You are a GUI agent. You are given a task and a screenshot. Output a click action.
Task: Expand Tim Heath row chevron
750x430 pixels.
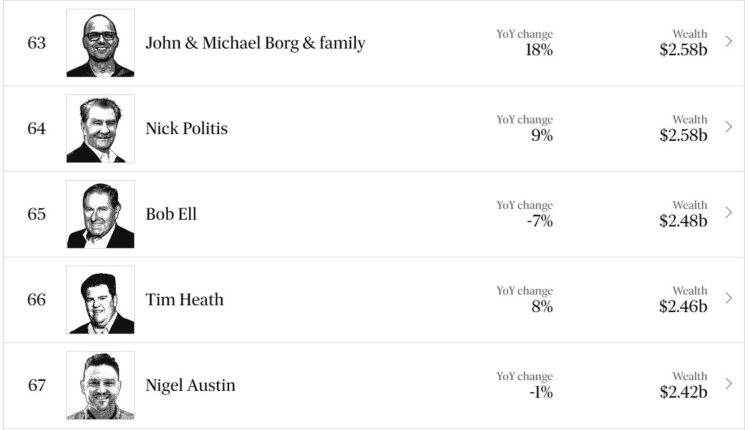pyautogui.click(x=728, y=299)
